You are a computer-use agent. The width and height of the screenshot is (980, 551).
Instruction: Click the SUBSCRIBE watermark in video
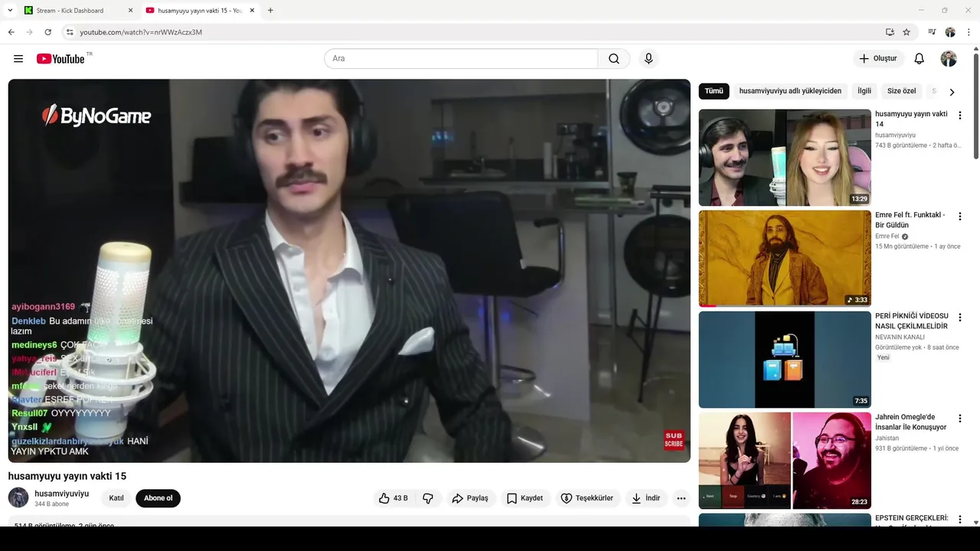[x=674, y=440]
